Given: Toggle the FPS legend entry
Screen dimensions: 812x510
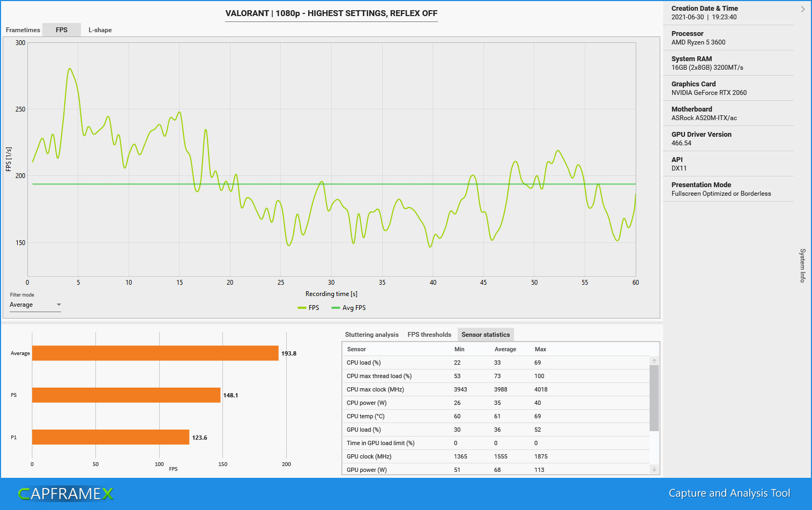Looking at the screenshot, I should [x=309, y=308].
